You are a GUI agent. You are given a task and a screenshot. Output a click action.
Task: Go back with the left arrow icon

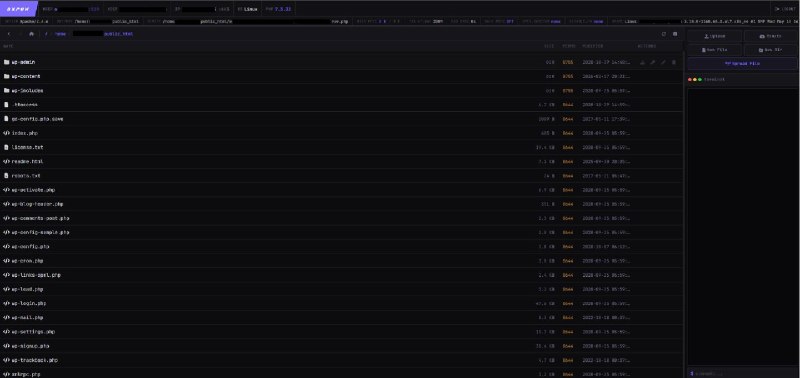pyautogui.click(x=9, y=34)
